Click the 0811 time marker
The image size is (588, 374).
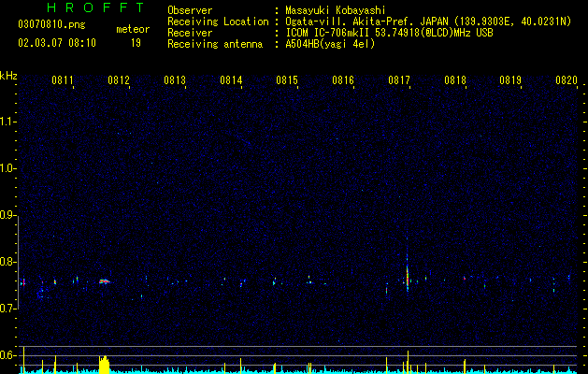63,80
